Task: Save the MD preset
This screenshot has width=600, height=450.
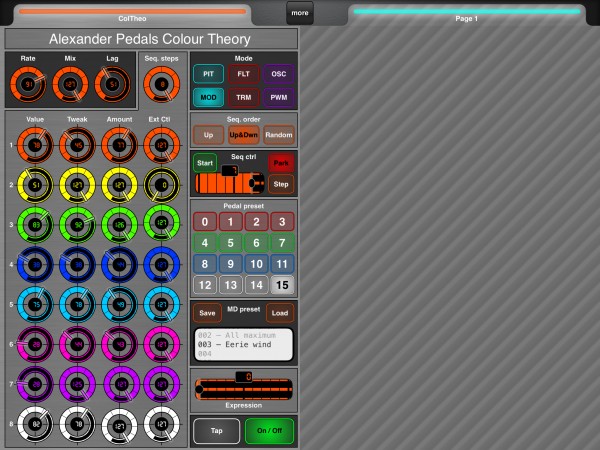Action: [x=207, y=313]
